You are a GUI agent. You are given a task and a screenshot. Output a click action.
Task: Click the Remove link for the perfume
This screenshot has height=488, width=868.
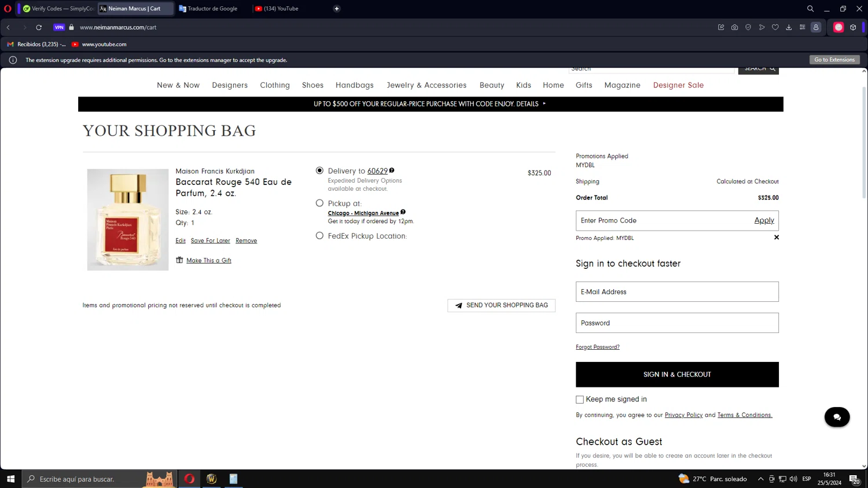tap(246, 241)
